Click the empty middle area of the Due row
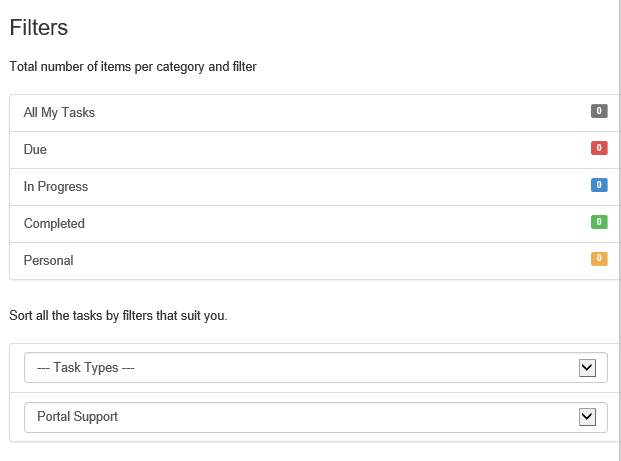 [320, 150]
